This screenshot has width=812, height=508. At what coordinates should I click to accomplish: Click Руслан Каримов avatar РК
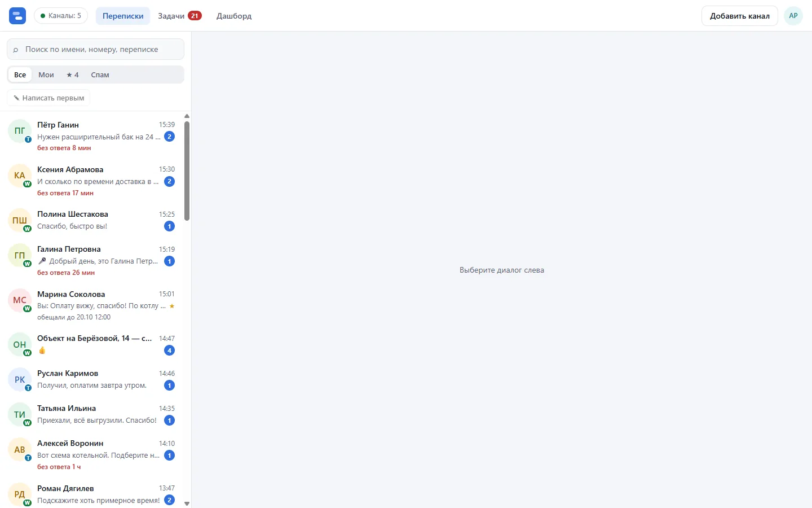[x=20, y=379]
